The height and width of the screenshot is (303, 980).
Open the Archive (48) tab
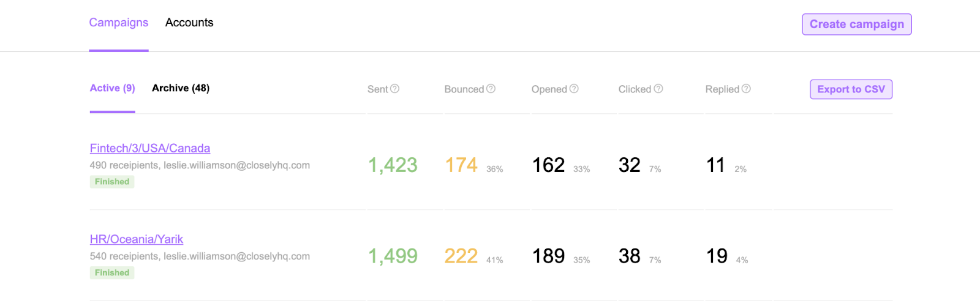(x=181, y=88)
